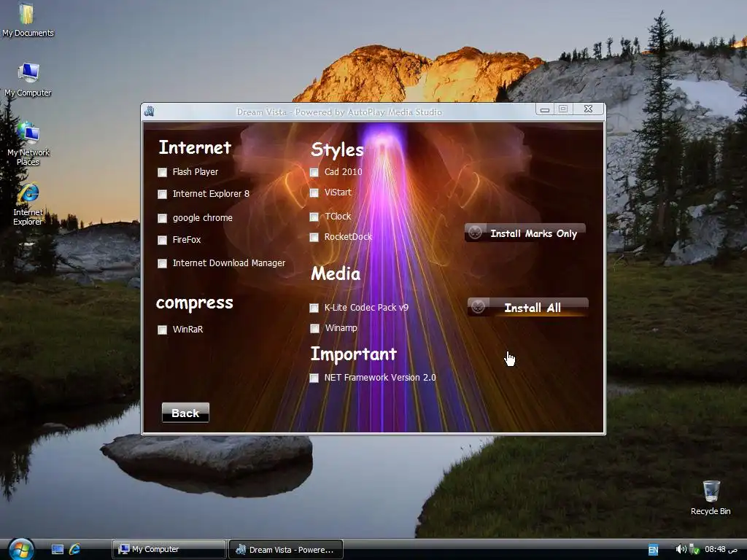Viewport: 747px width, 560px height.
Task: Open the My Documents desktop icon
Action: (28, 20)
